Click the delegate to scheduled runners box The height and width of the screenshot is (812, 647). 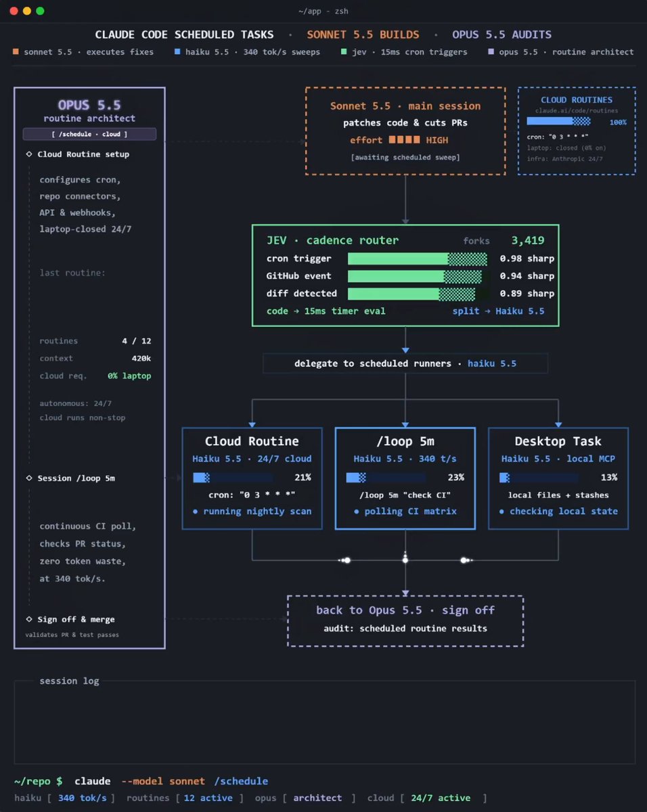click(405, 363)
